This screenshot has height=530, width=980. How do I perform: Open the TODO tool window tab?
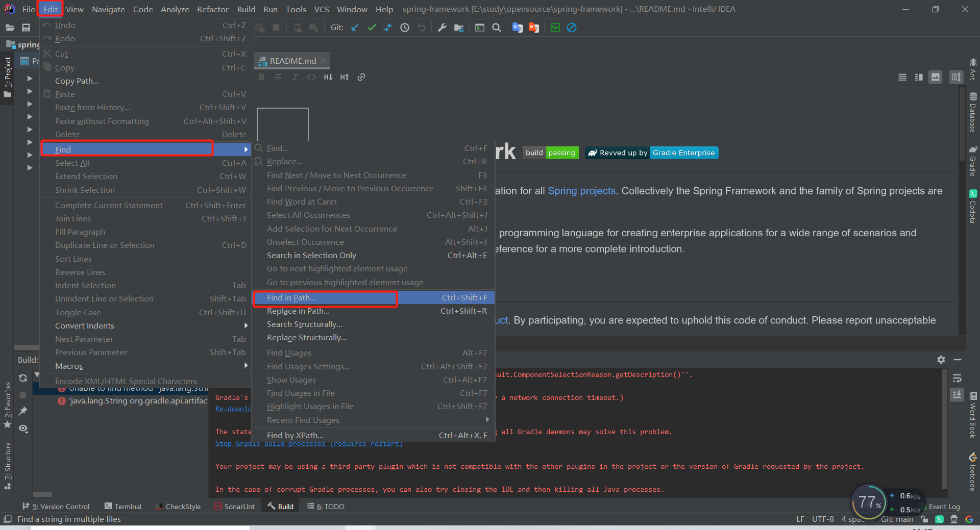point(326,506)
